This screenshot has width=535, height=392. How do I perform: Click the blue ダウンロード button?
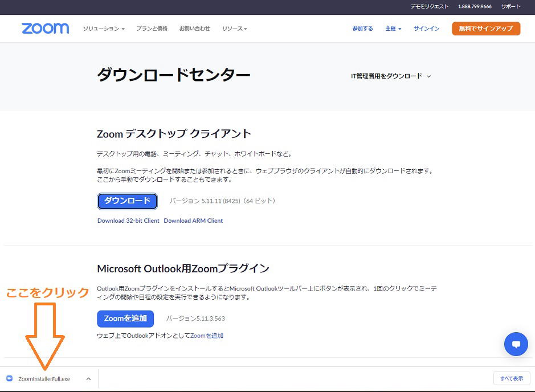point(127,201)
